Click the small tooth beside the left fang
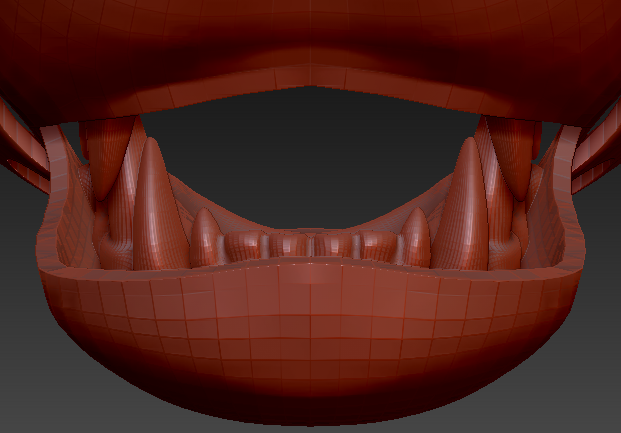621x433 pixels. (205, 240)
